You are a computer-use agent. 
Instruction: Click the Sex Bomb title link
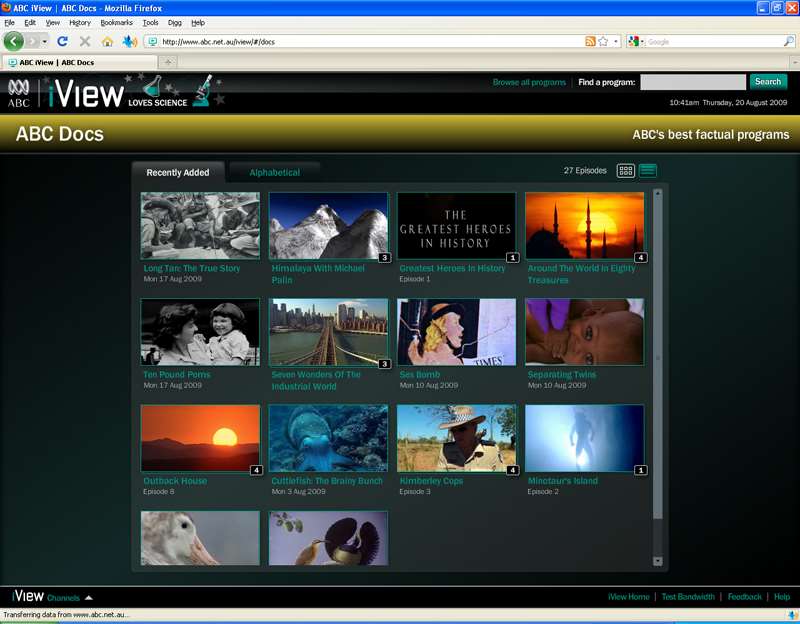coord(420,375)
